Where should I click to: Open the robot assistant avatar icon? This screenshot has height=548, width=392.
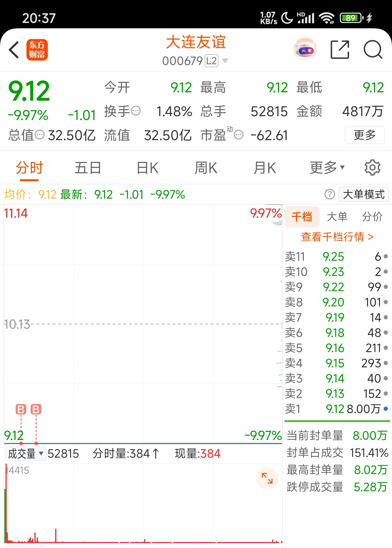click(x=305, y=50)
